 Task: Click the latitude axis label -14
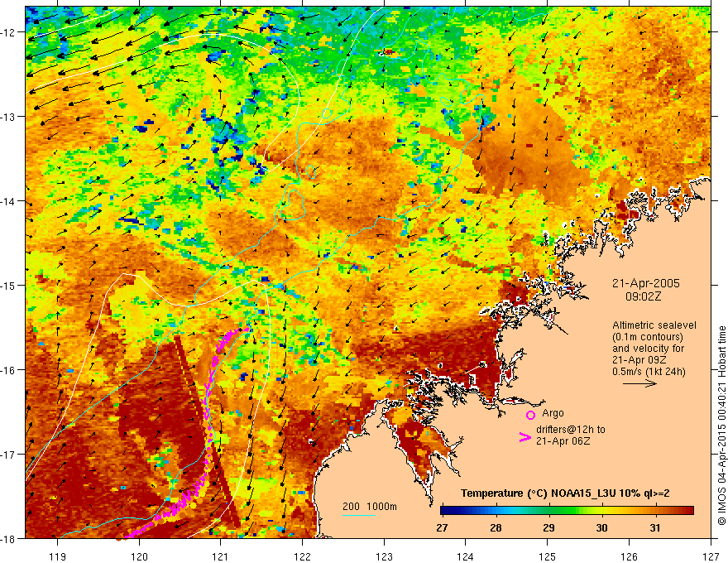pos(9,201)
